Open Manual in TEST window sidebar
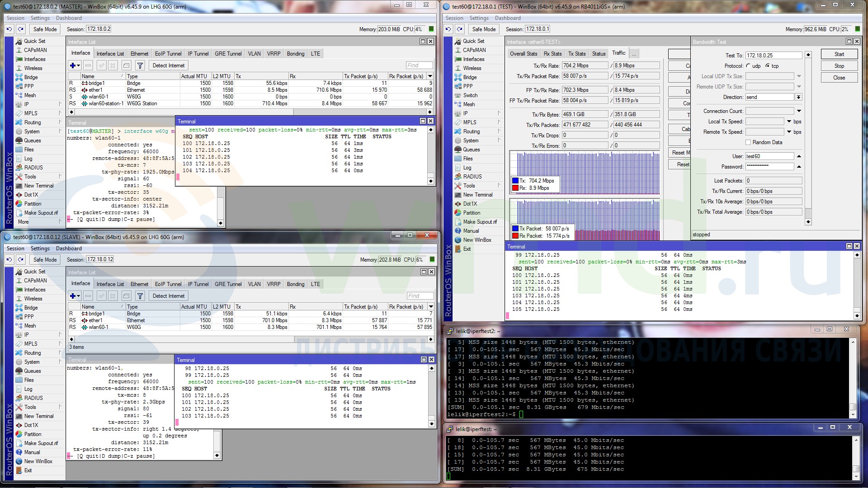Viewport: 868px width, 488px height. pos(471,231)
